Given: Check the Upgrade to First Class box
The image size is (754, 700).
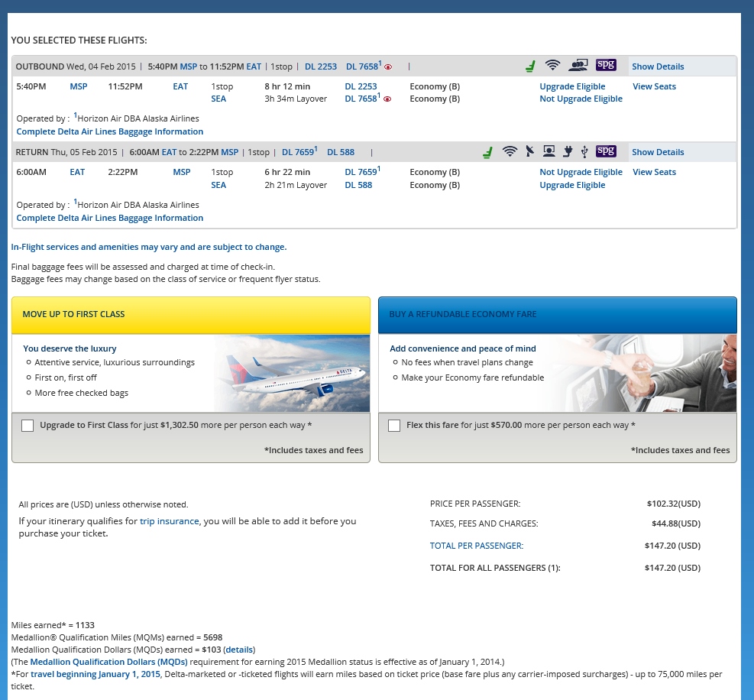Looking at the screenshot, I should point(28,426).
